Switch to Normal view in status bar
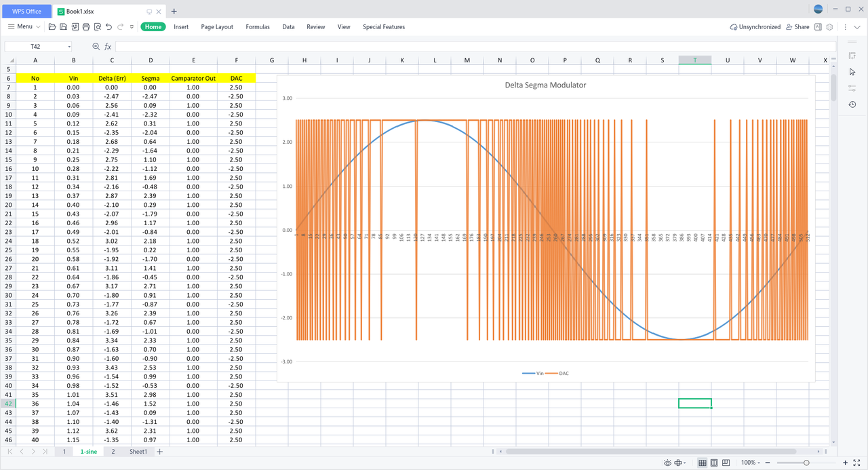 [x=703, y=463]
